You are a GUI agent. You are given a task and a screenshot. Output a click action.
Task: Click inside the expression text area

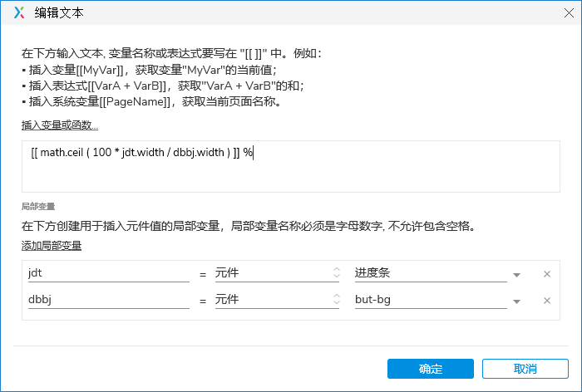pos(291,166)
